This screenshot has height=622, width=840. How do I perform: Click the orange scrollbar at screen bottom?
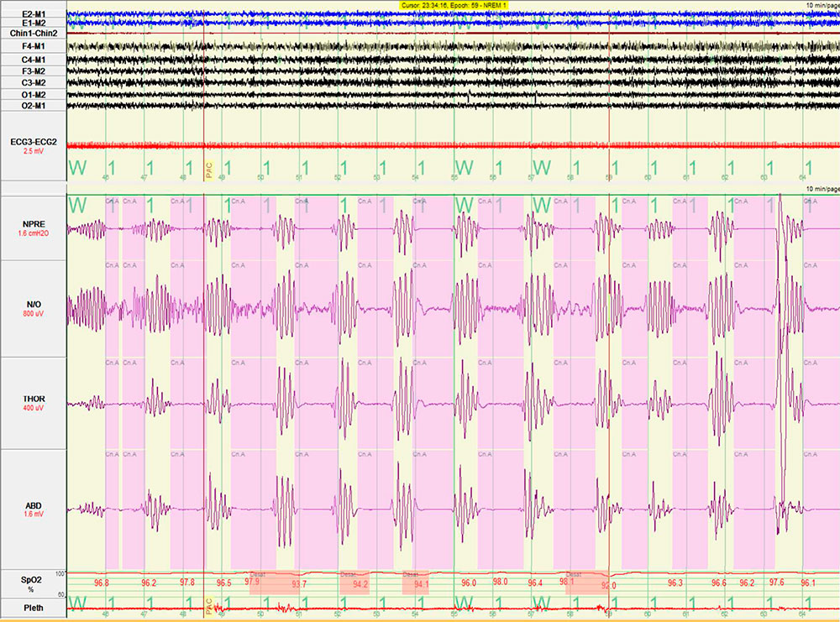(x=420, y=617)
